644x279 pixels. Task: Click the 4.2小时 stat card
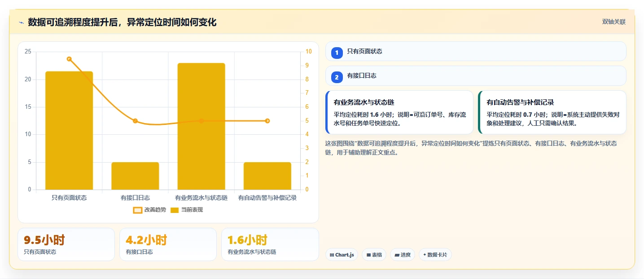point(168,244)
